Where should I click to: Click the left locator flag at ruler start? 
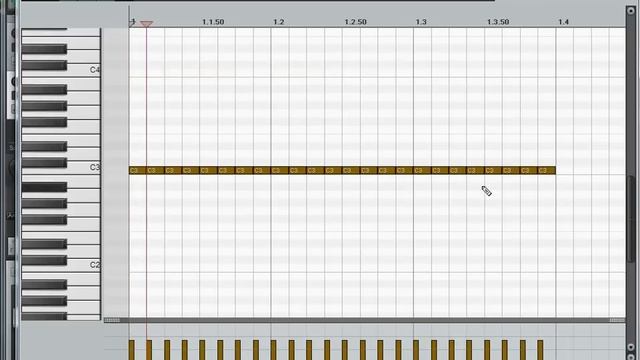pos(132,22)
